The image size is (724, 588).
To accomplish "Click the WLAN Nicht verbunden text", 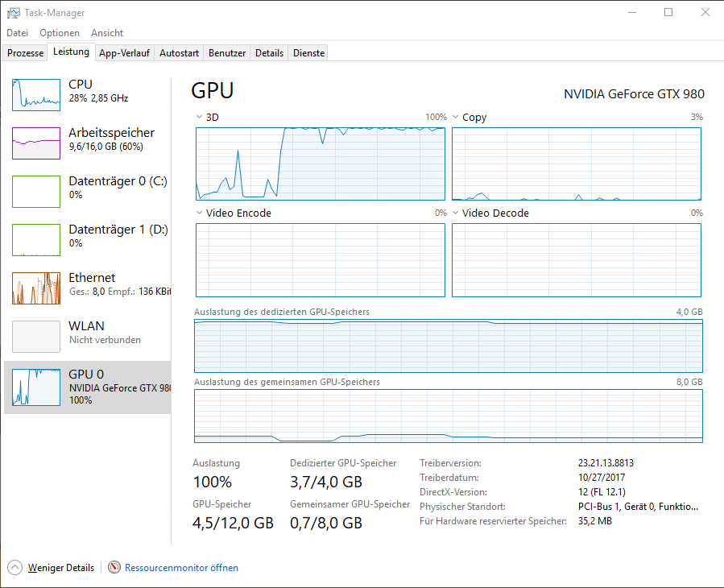I will pos(105,339).
